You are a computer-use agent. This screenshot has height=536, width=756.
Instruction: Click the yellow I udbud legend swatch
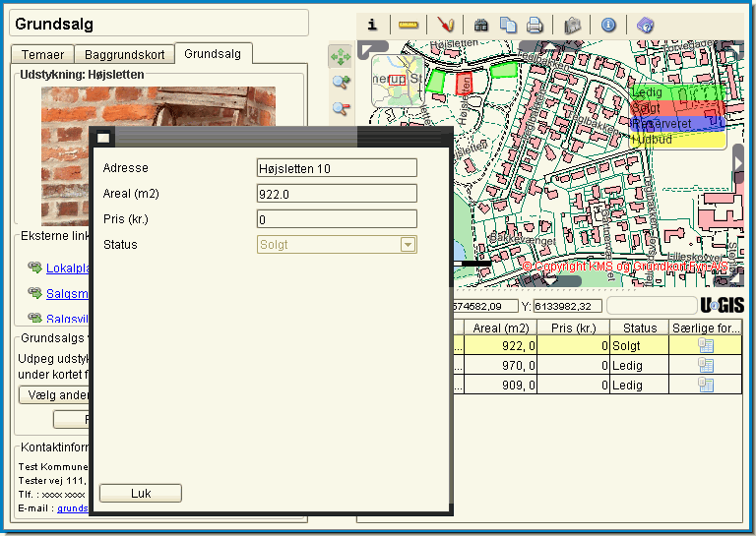click(677, 140)
